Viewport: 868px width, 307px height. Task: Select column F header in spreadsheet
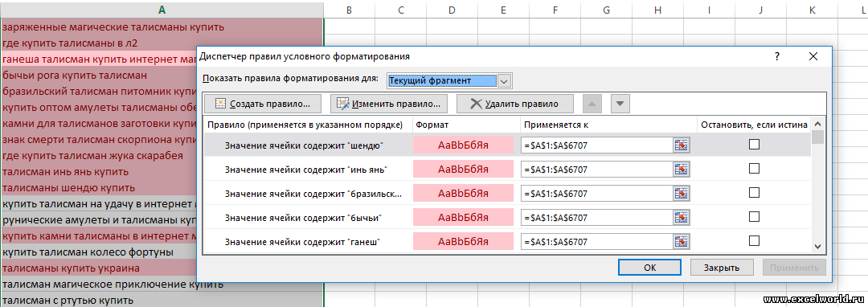pos(555,10)
